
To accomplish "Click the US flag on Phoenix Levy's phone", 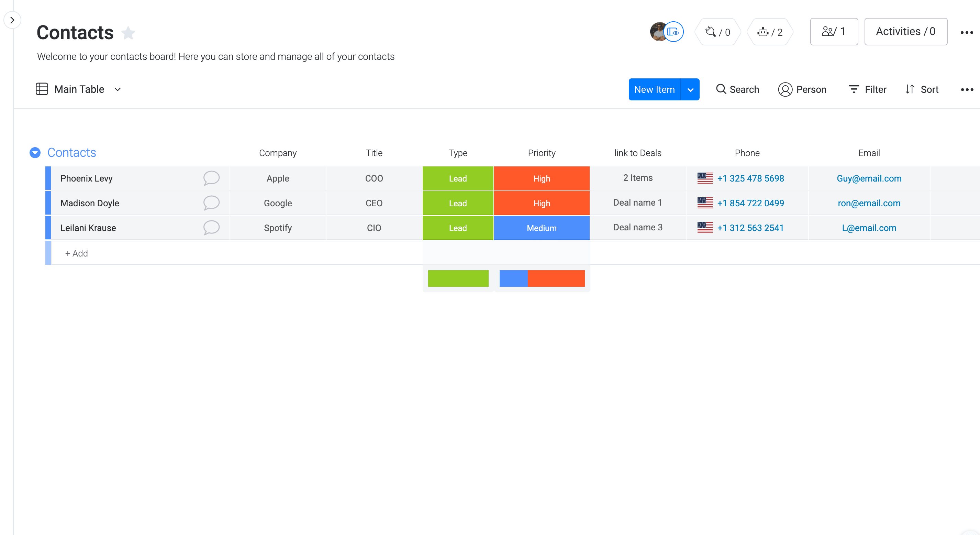I will coord(704,178).
